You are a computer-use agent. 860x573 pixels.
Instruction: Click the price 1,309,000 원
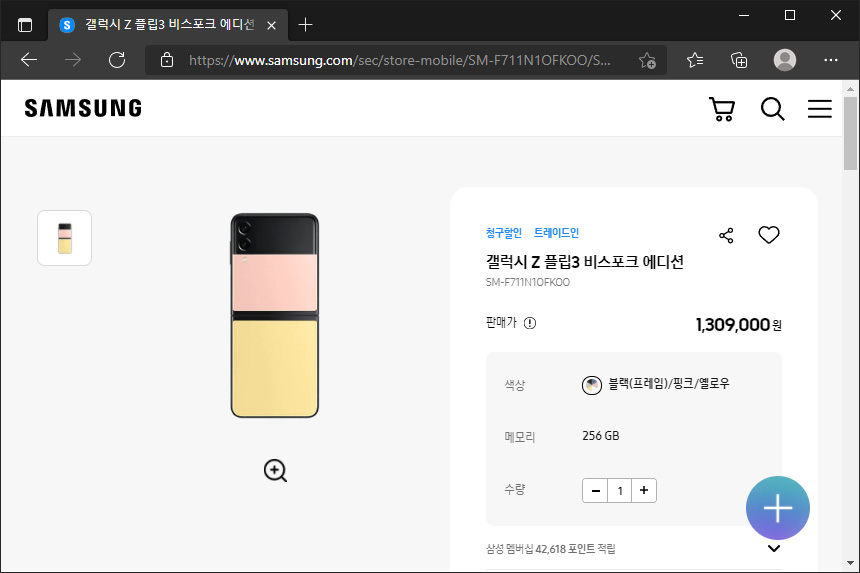pyautogui.click(x=738, y=325)
